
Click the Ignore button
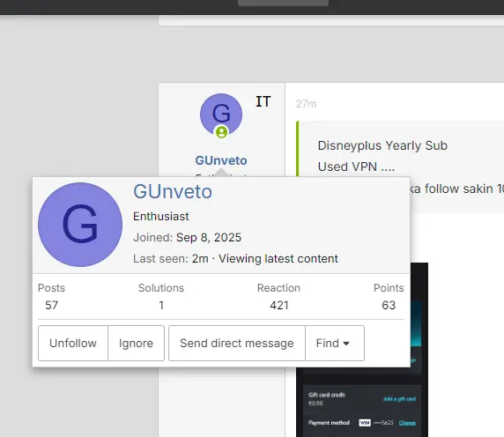pos(136,344)
